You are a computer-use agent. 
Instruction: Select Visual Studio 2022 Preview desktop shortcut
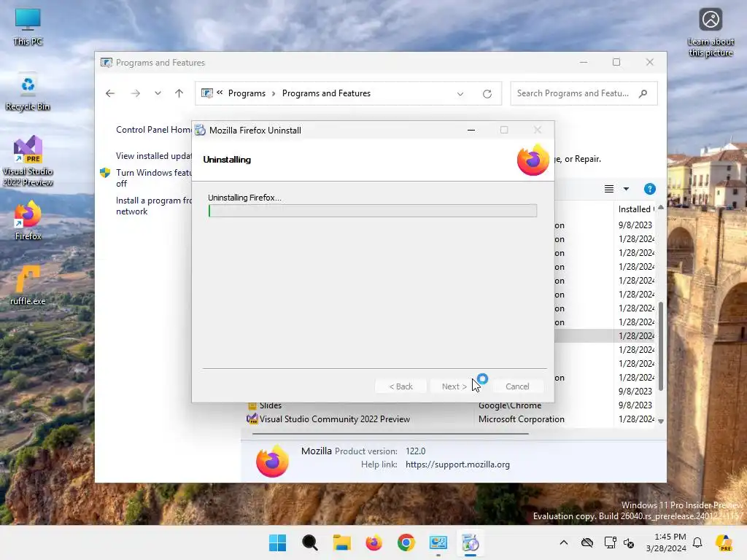(x=28, y=161)
